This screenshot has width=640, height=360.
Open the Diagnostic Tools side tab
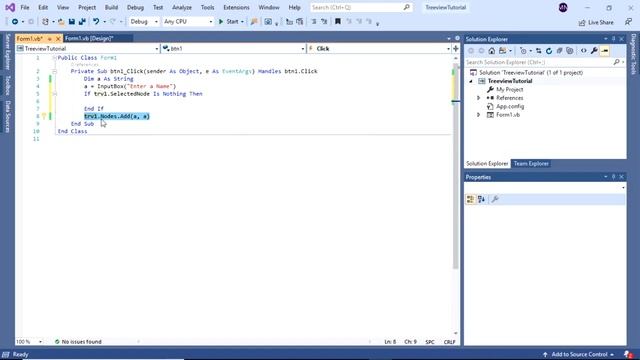click(633, 54)
